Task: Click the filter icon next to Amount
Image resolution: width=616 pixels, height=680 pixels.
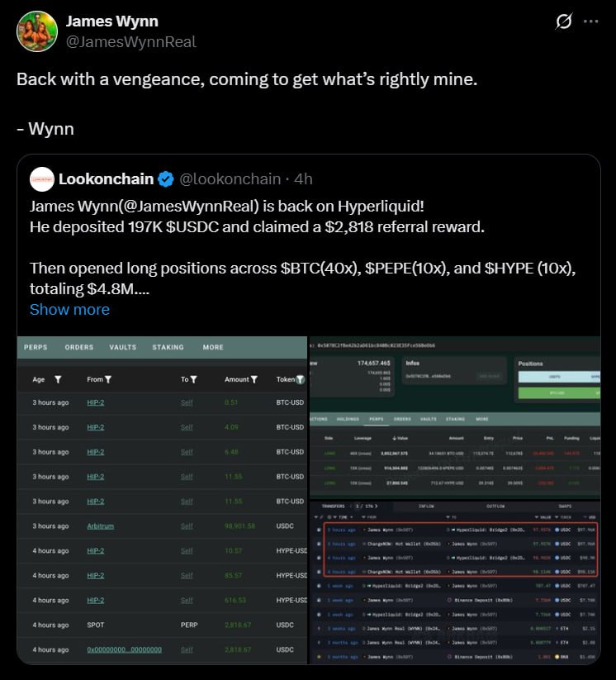Action: (x=254, y=379)
